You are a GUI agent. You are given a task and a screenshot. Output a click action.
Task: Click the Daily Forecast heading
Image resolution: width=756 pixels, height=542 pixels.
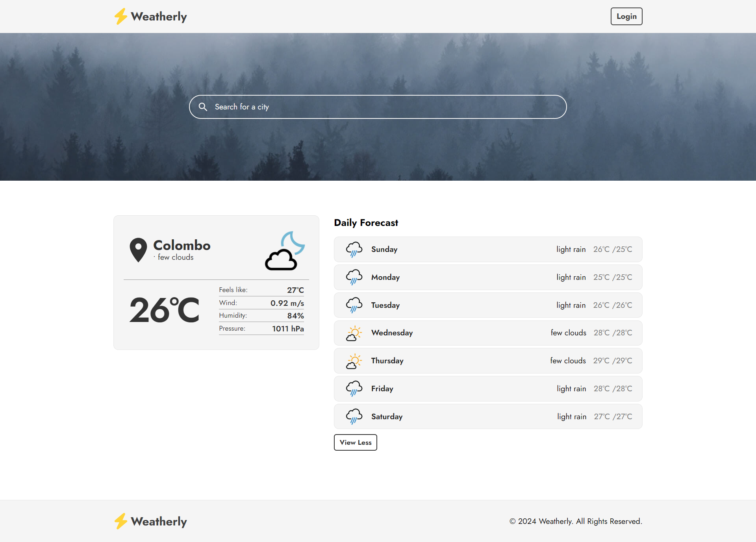[x=366, y=223]
